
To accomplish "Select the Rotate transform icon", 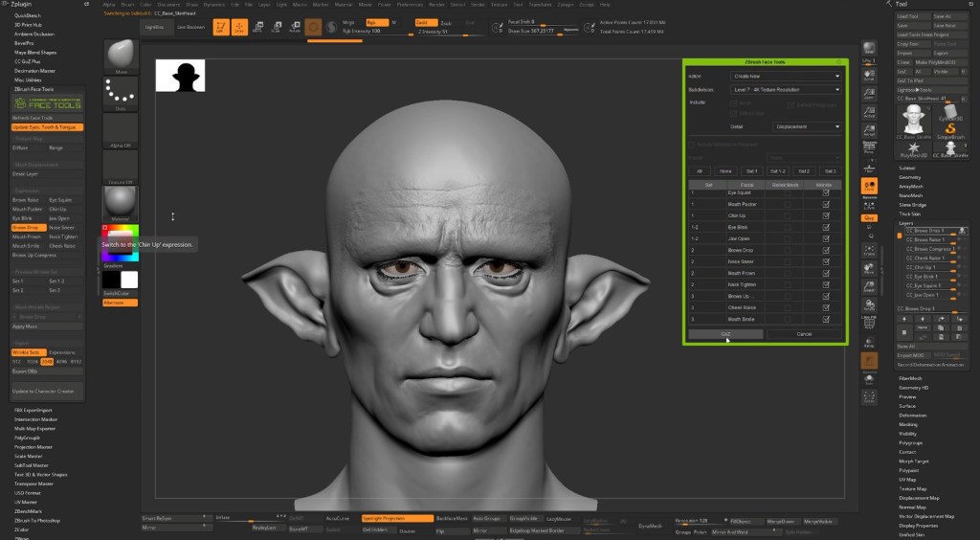I will point(295,27).
